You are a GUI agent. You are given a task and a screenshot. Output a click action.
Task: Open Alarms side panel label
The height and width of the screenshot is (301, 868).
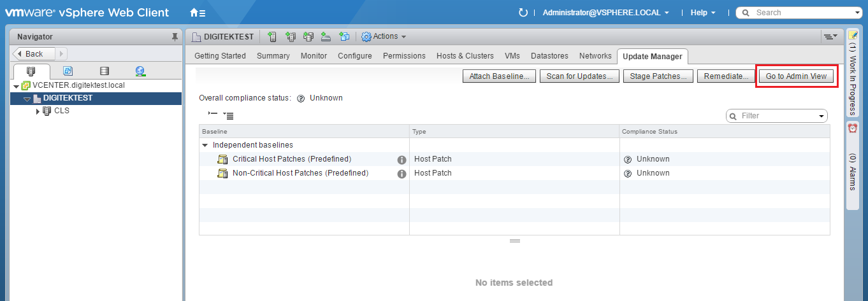pos(853,172)
